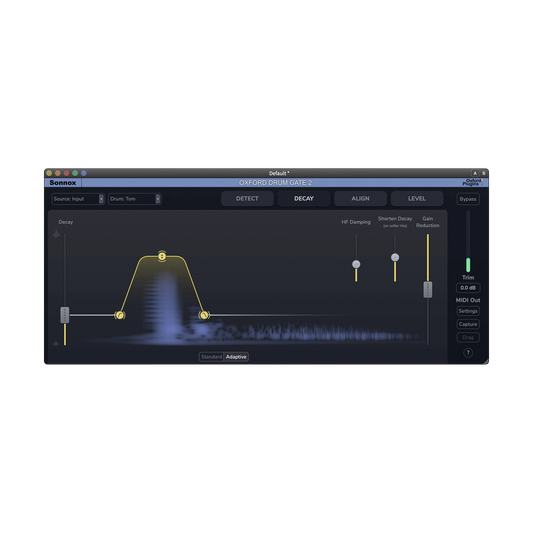Viewport: 533px width, 533px height.
Task: Click the Decay slider handle
Action: pos(65,315)
